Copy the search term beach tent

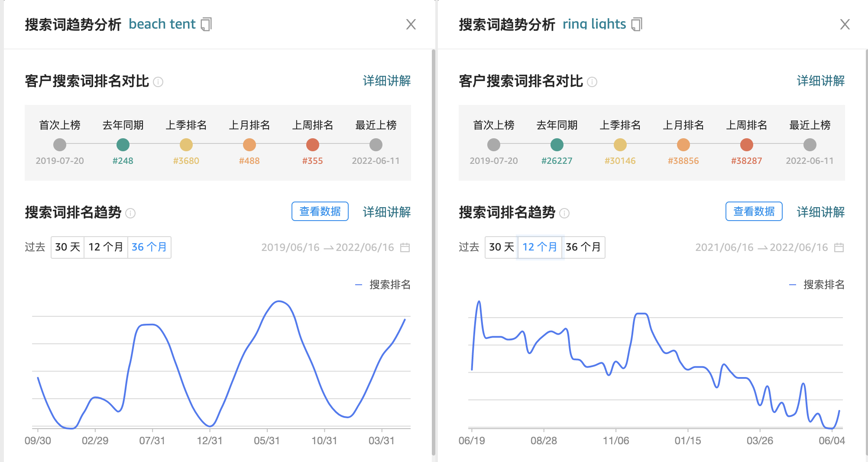(x=207, y=24)
